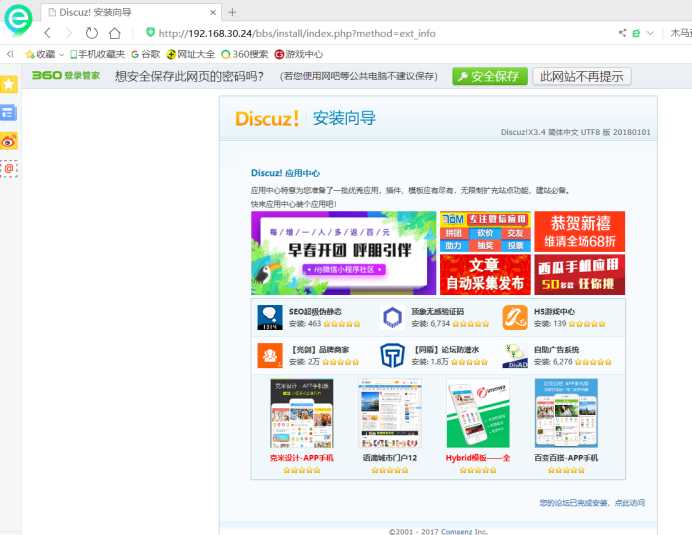This screenshot has width=692, height=535.
Task: Open the H5游戏中心 app link
Action: pyautogui.click(x=555, y=312)
